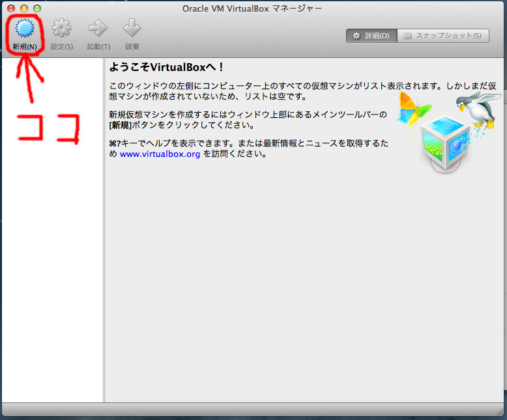Screen dimensions: 507x420
Task: Click the ようこそVirtualBoxへ！ heading
Action: pos(166,67)
